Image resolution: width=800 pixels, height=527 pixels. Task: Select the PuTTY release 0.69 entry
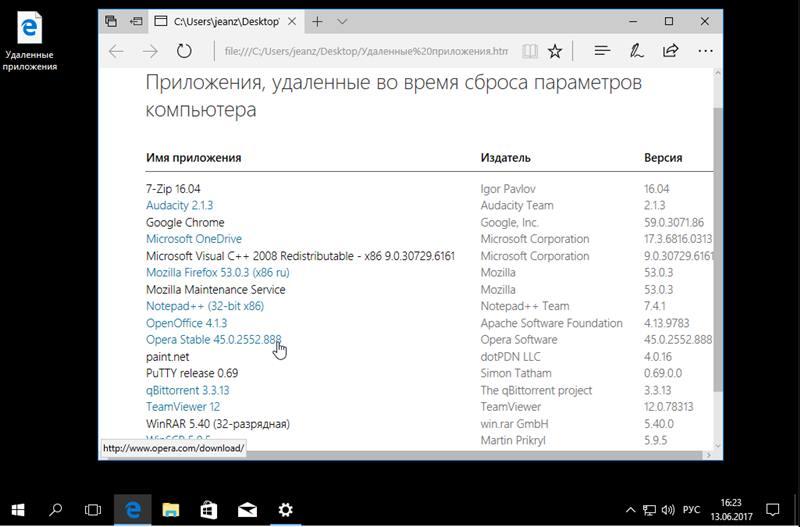pyautogui.click(x=192, y=373)
